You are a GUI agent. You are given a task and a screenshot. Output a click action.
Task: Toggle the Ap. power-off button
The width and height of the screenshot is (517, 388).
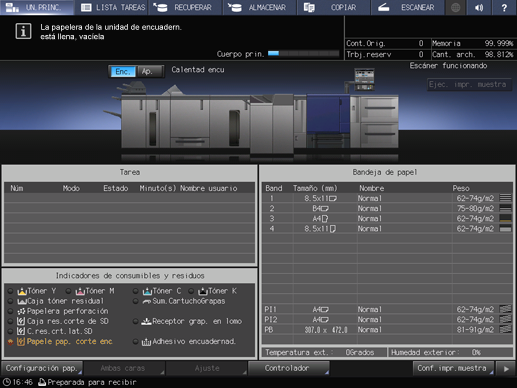(149, 71)
